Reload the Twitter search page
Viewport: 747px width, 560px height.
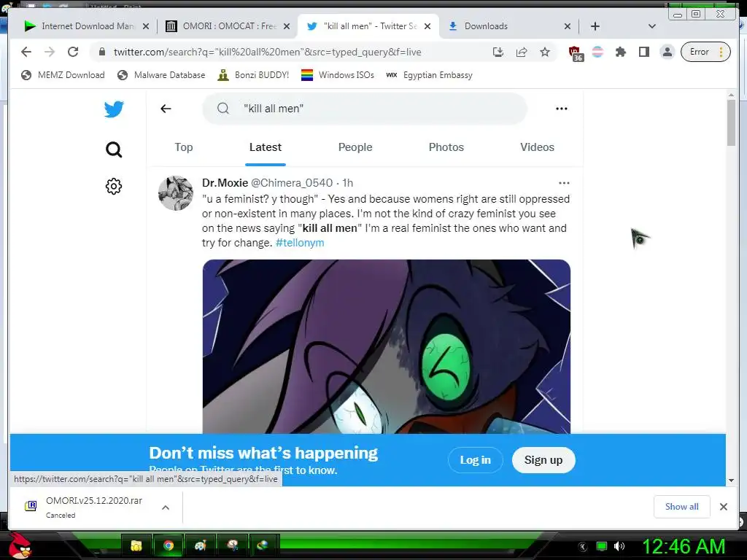(73, 52)
